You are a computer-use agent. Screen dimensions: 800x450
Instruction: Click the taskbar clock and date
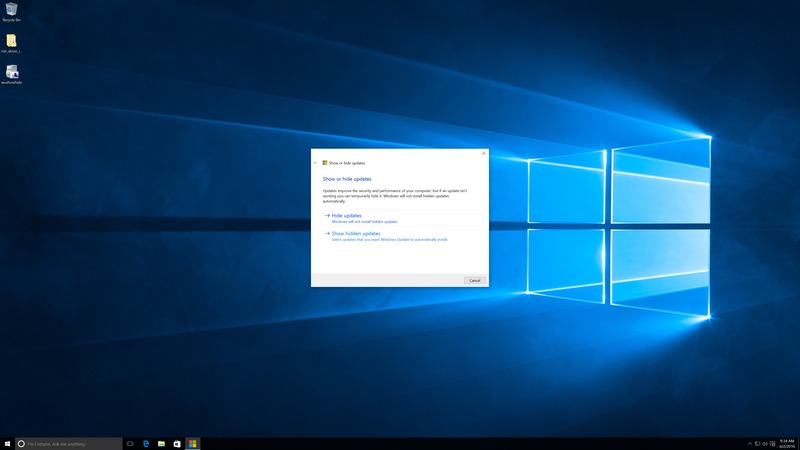[x=787, y=443]
